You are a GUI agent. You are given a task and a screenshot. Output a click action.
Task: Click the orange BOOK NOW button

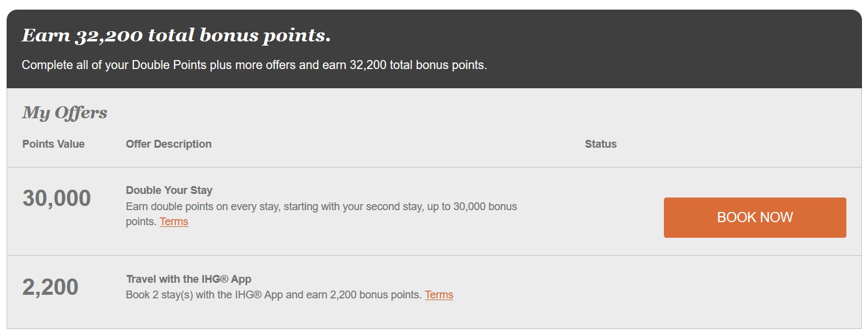click(755, 217)
